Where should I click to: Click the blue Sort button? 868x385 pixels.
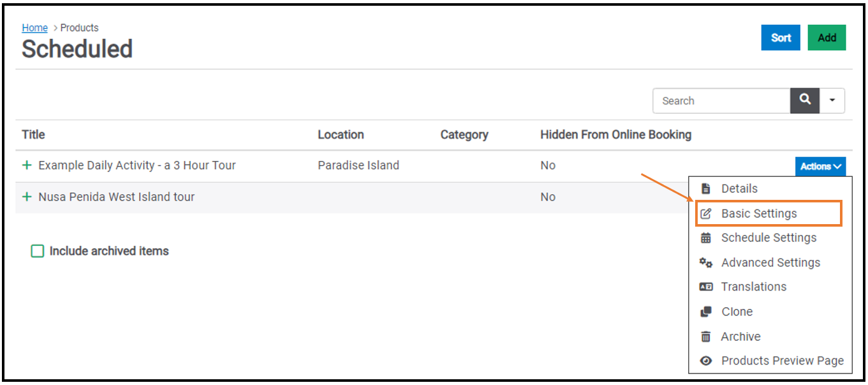tap(781, 38)
